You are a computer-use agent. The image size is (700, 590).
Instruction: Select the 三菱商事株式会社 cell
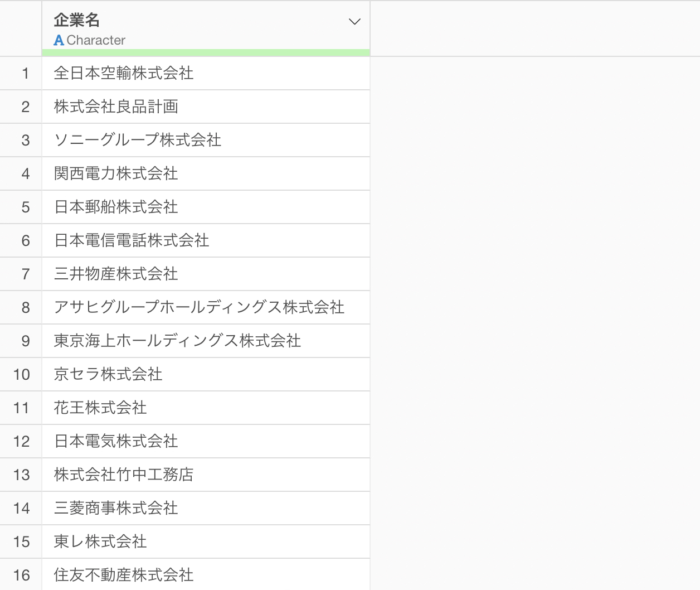coord(116,508)
